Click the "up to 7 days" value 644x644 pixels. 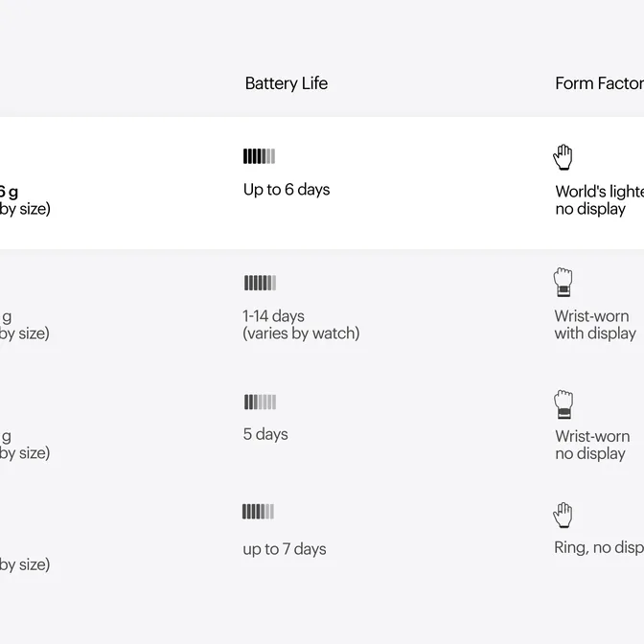pos(284,549)
